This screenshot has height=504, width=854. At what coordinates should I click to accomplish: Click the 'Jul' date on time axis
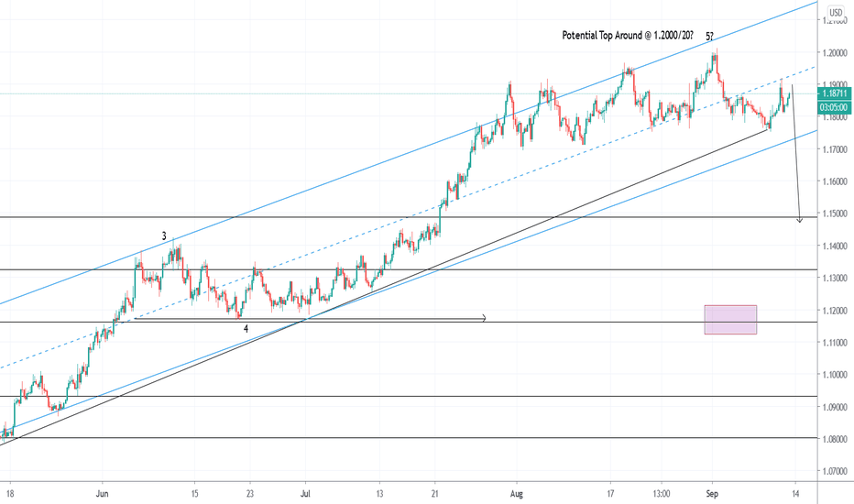point(305,494)
